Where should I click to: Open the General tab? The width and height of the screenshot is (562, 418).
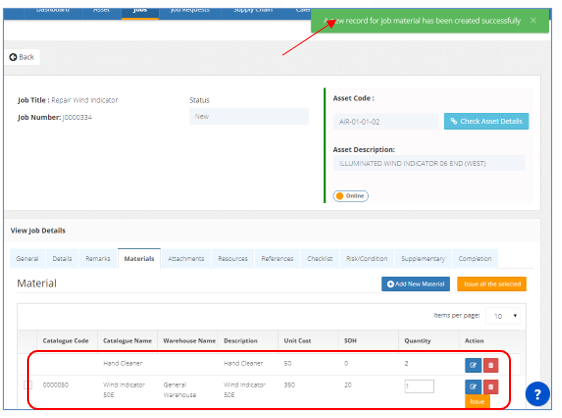(x=27, y=258)
